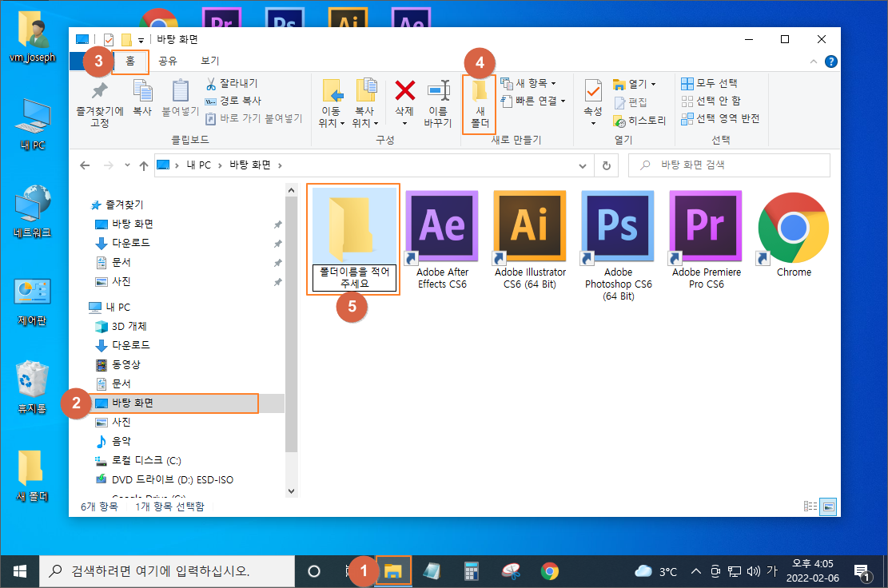
Task: Click Paste shortcut (바로 가기 붙여넣기)
Action: click(x=253, y=118)
